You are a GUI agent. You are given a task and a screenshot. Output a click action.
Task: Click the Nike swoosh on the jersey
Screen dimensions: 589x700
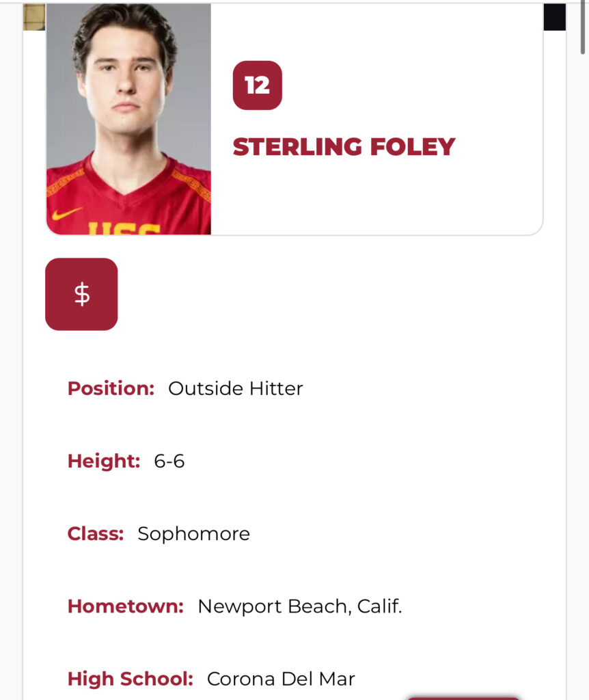(66, 213)
